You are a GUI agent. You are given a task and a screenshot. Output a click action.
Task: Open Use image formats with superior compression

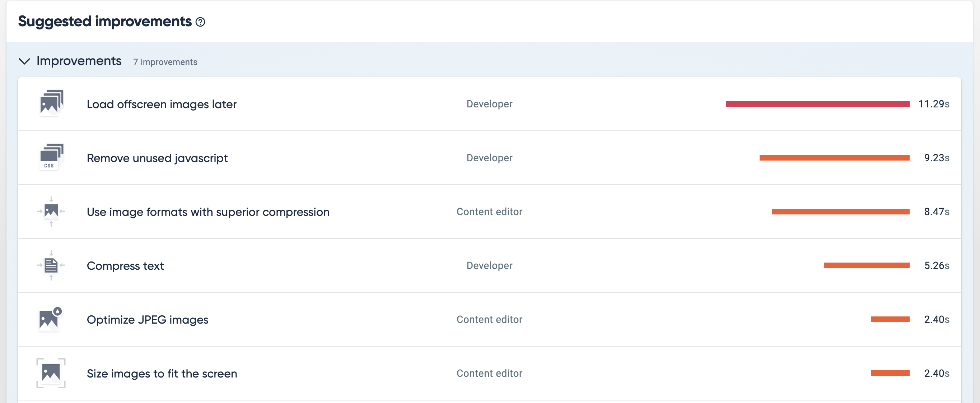tap(208, 212)
